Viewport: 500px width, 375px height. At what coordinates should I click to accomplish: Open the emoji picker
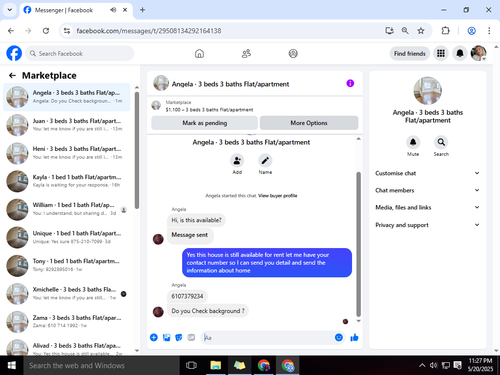coord(339,338)
